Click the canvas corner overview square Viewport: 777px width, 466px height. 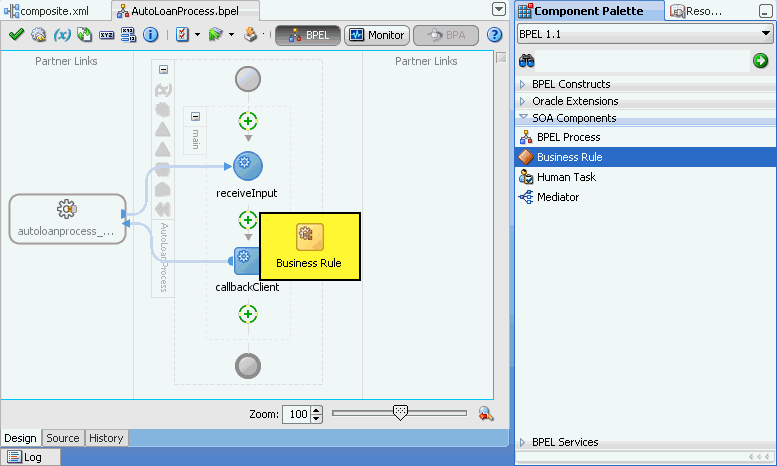click(x=501, y=58)
